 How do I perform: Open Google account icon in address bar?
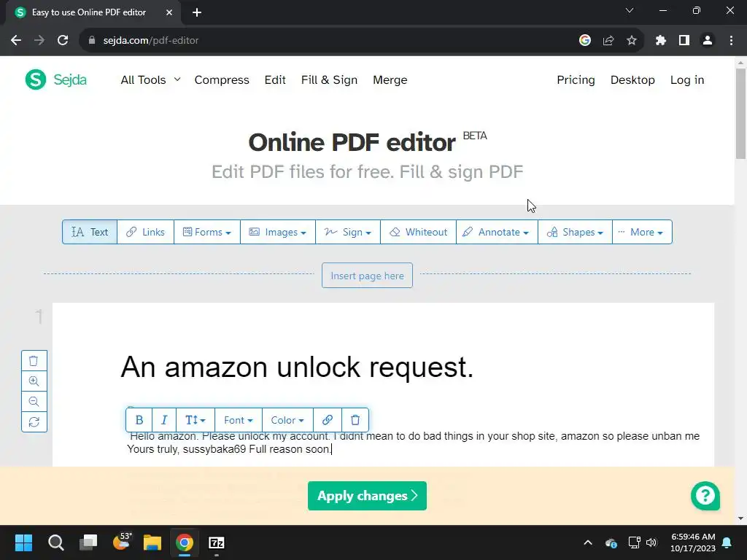tap(584, 41)
